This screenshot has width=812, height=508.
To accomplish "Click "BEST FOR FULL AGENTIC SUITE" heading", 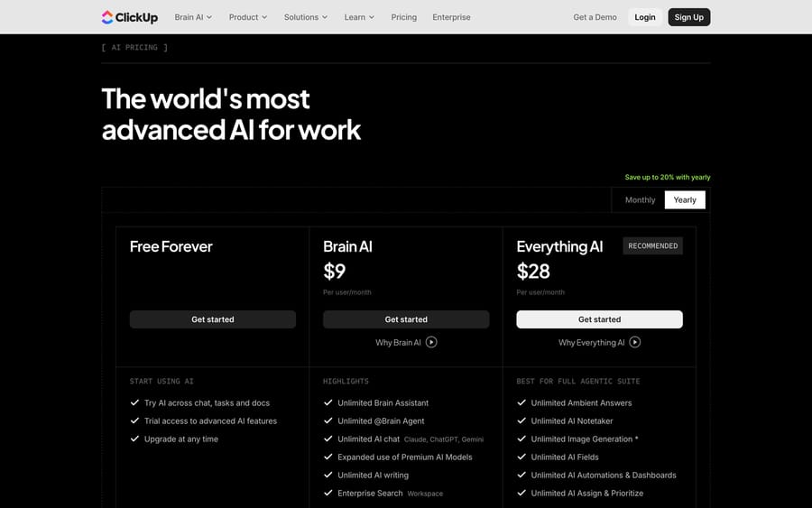I will [578, 381].
